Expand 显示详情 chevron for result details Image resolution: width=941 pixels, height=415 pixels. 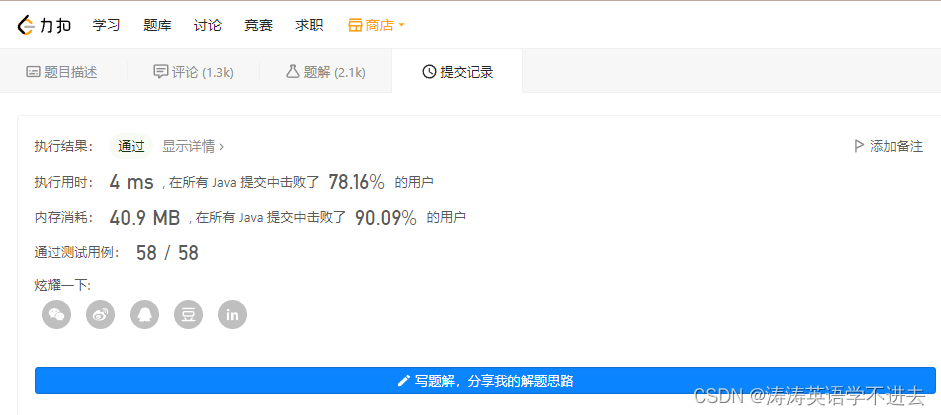221,146
